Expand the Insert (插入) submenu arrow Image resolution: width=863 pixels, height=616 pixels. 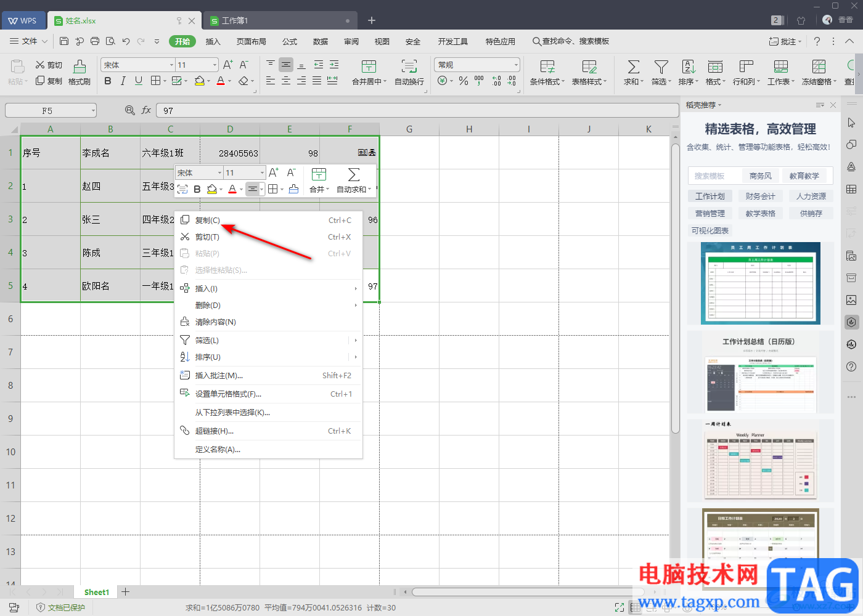tap(356, 288)
